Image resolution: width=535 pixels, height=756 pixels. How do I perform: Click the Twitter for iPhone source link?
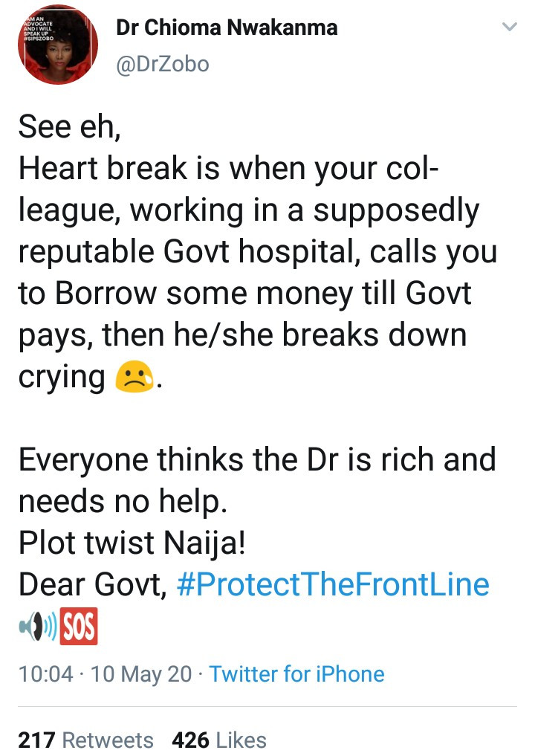click(x=297, y=674)
